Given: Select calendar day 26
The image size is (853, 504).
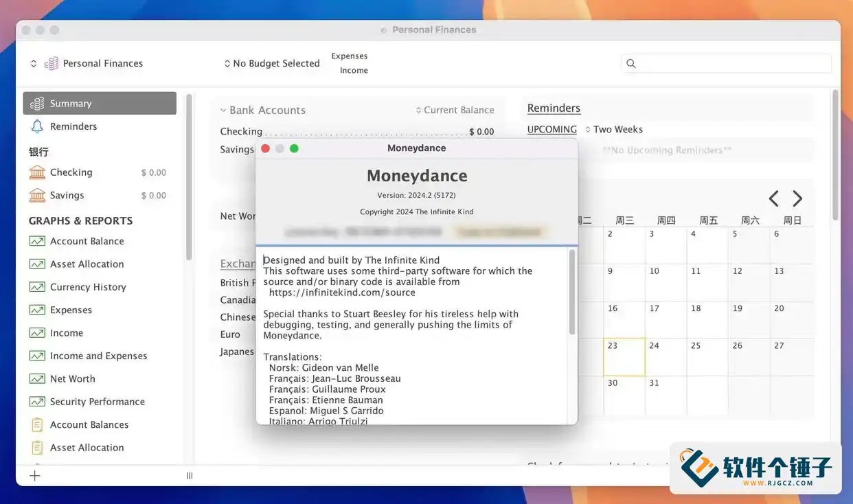Looking at the screenshot, I should click(x=749, y=357).
